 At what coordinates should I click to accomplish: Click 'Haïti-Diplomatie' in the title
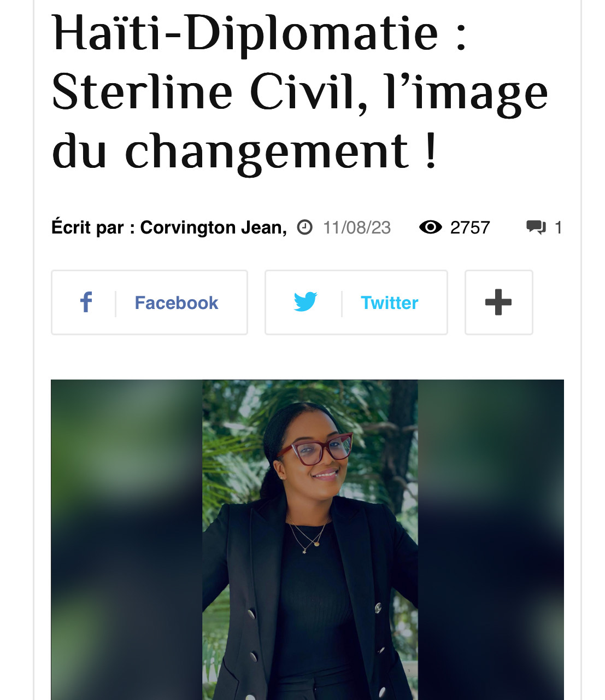pos(245,34)
